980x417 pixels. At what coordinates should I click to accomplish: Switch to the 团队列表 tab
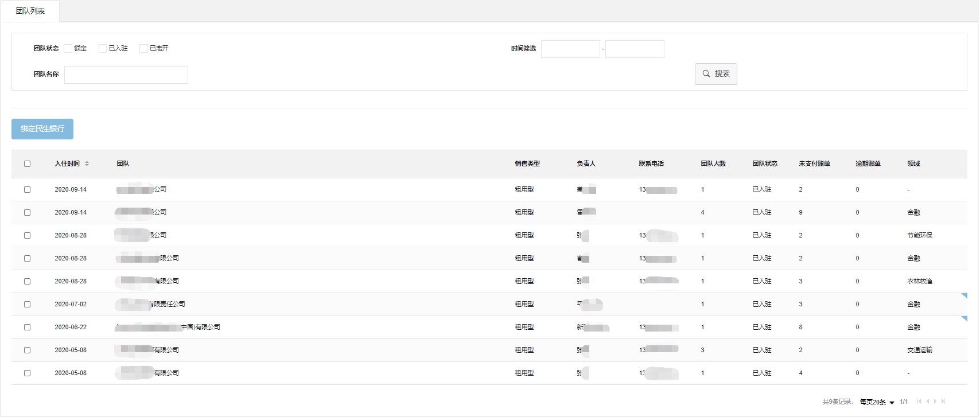[30, 11]
